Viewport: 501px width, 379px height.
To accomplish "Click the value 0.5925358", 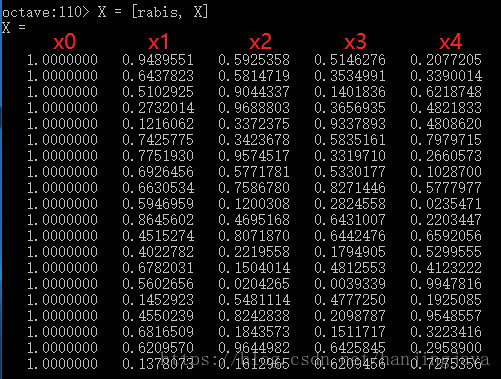I will click(x=254, y=60).
